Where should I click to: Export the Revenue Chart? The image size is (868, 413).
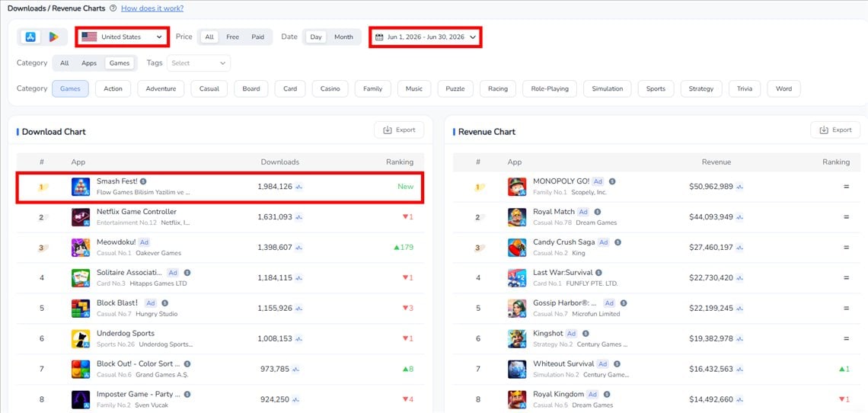(x=835, y=130)
